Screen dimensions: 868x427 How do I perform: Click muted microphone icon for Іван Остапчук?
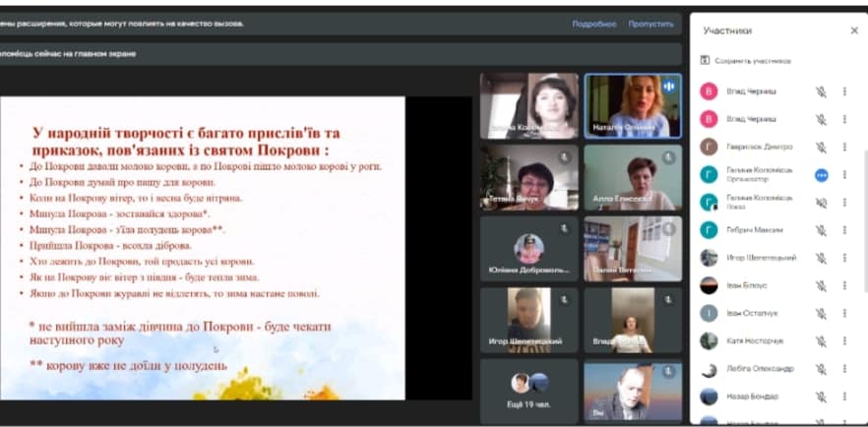tap(821, 313)
